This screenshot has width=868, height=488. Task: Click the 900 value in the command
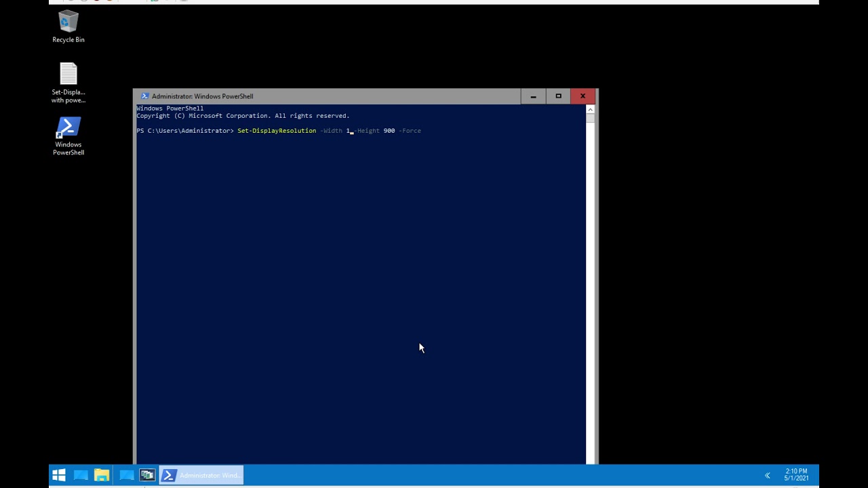[389, 131]
